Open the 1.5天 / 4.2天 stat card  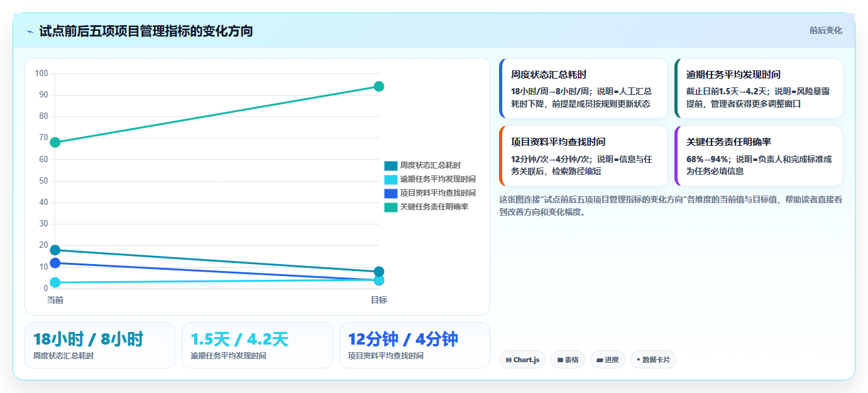tap(257, 345)
